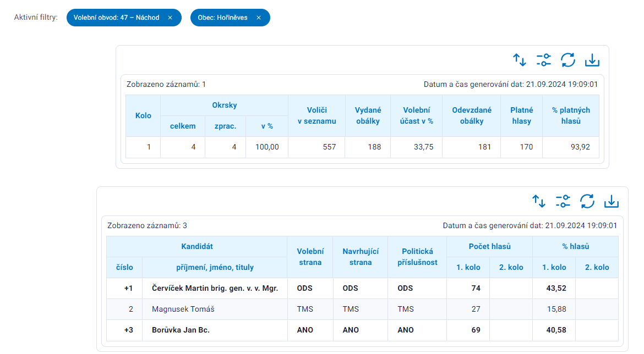Remove the Obec: Hořiněves filter

(259, 18)
